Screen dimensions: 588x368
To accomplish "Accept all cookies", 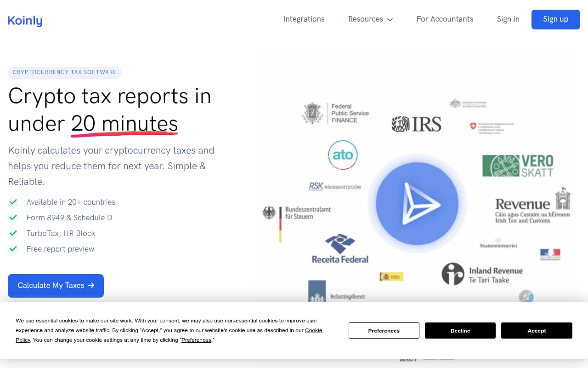I will pyautogui.click(x=537, y=330).
